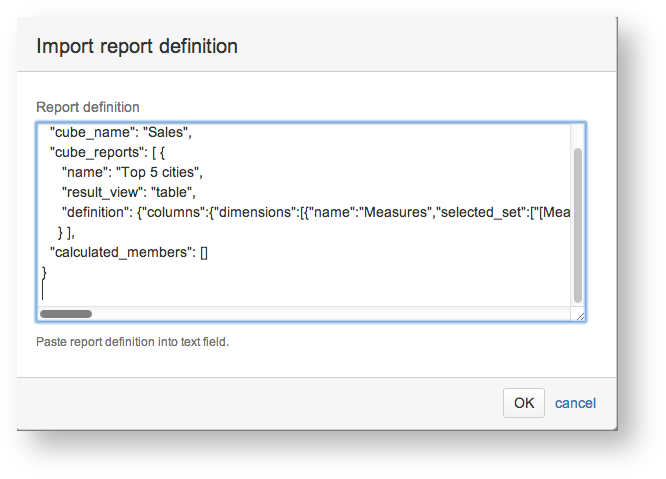Place cursor on the "cube_name": "Sales" line
The height and width of the screenshot is (479, 666).
tap(121, 132)
